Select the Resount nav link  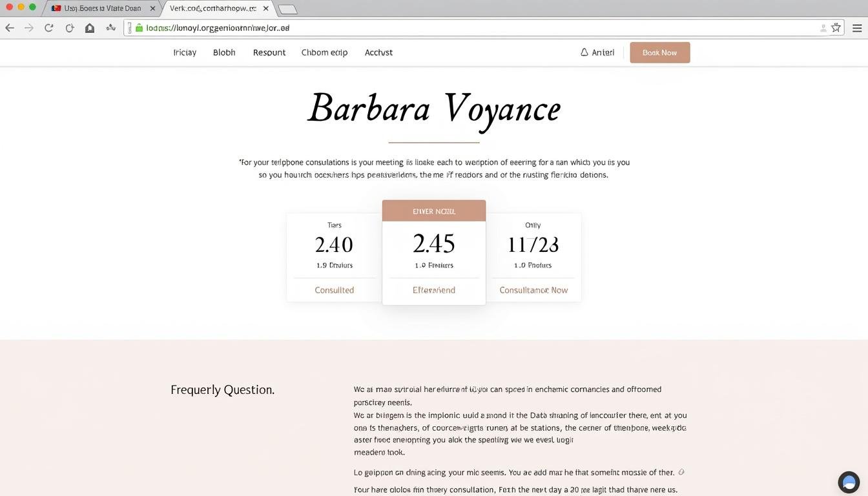click(269, 52)
